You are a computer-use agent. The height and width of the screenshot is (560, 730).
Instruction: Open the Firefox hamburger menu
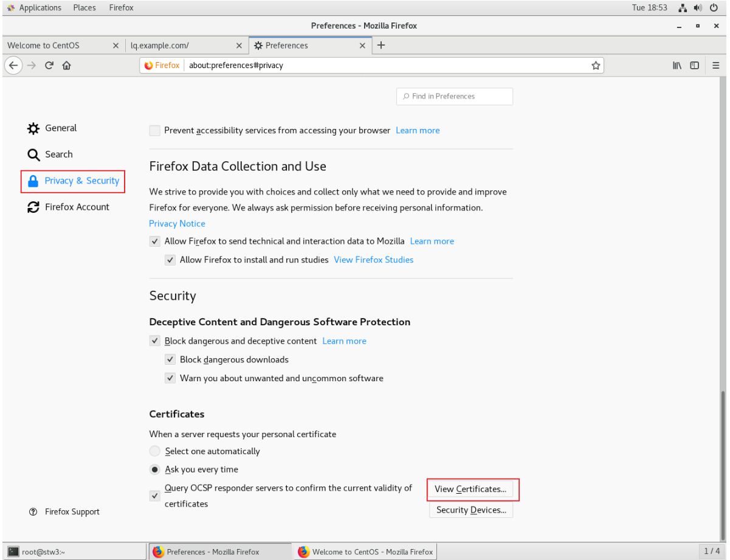pos(716,66)
